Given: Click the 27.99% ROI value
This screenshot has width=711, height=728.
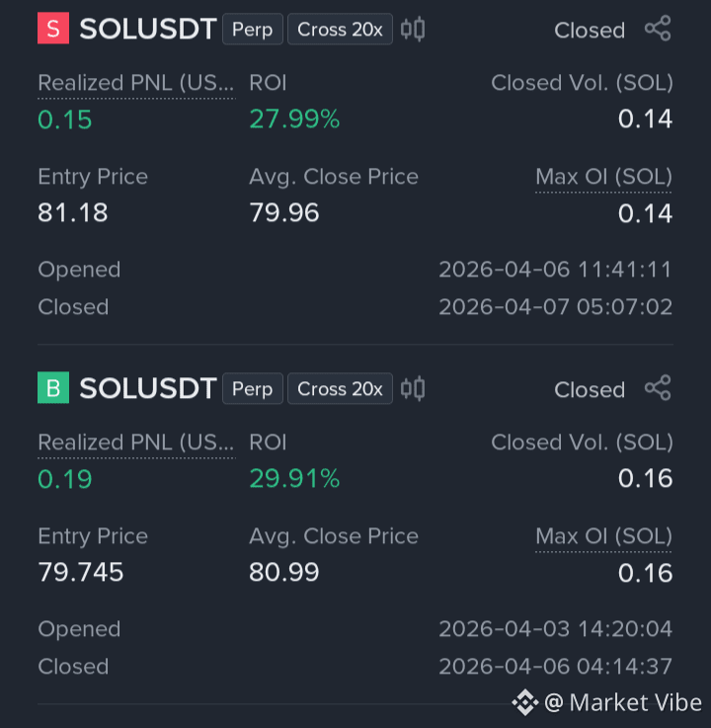Looking at the screenshot, I should pos(294,119).
